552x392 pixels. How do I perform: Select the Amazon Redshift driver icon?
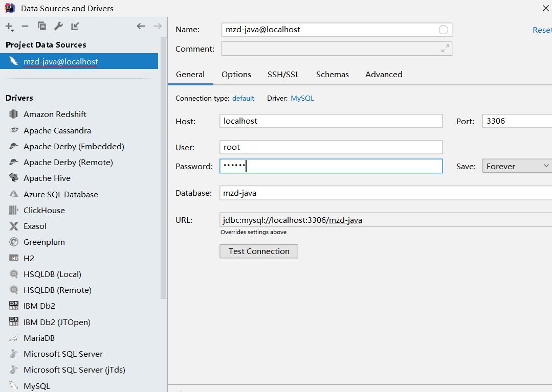13,114
